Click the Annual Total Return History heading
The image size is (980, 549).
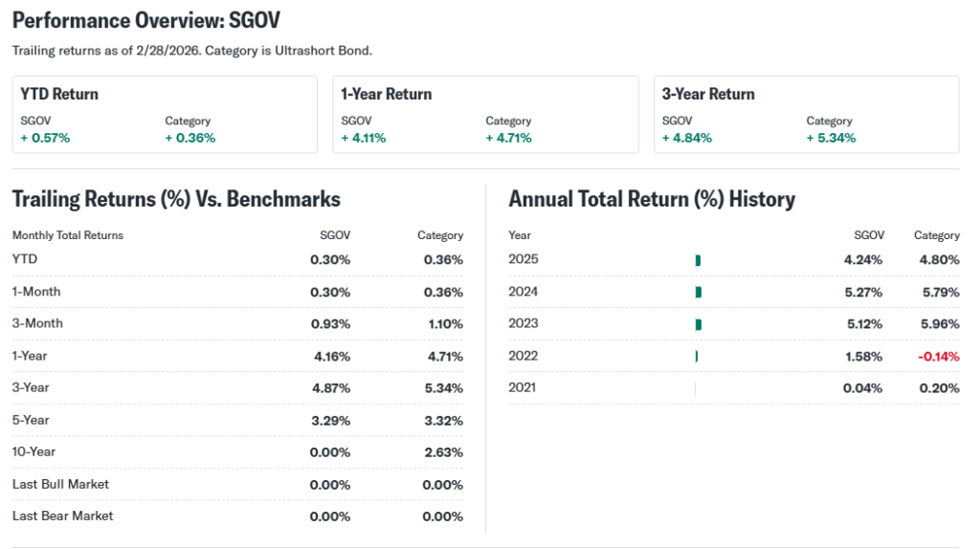(x=652, y=199)
